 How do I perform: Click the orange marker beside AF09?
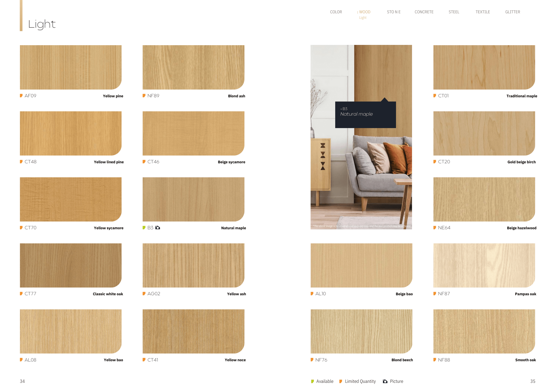pyautogui.click(x=21, y=96)
